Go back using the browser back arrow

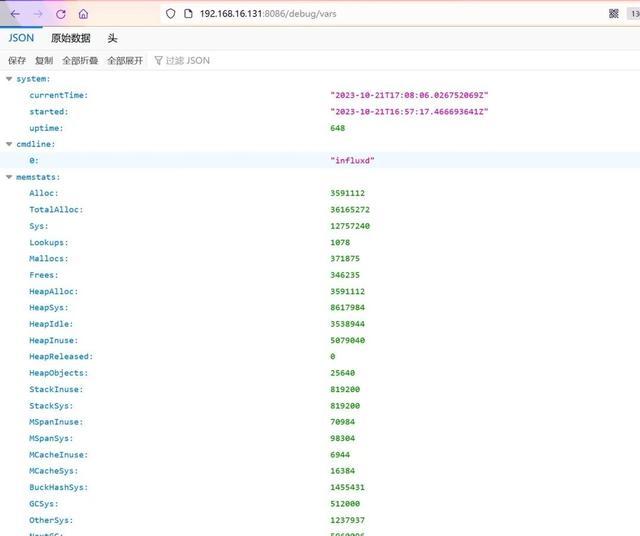tap(15, 14)
